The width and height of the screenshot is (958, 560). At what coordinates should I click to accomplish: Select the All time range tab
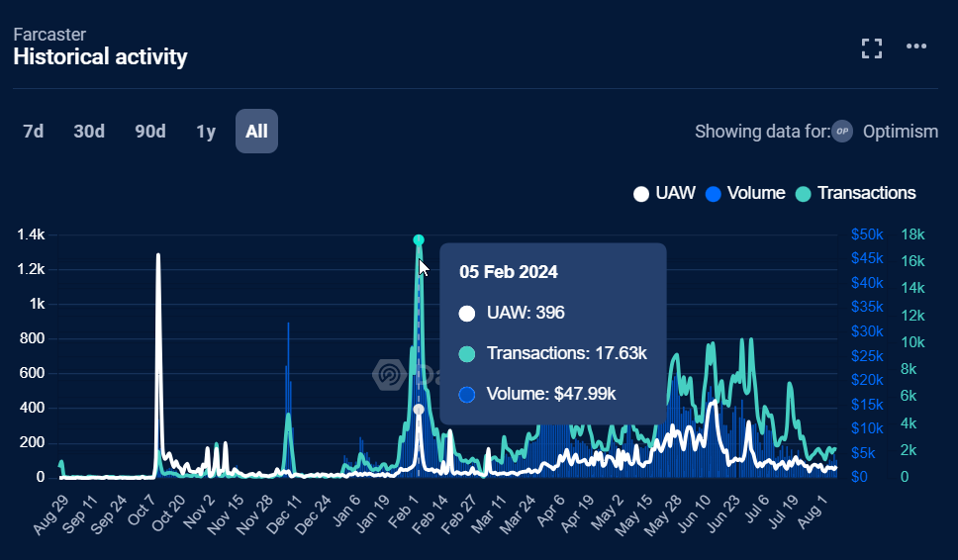(256, 132)
